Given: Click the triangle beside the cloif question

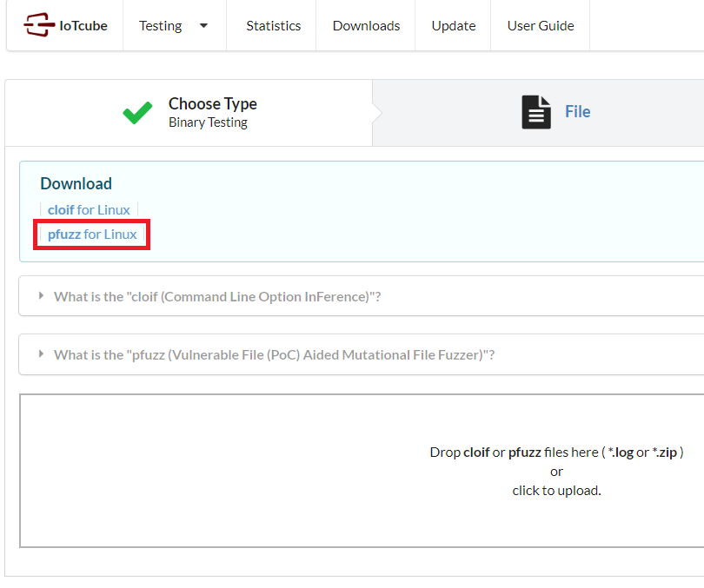Looking at the screenshot, I should point(41,296).
